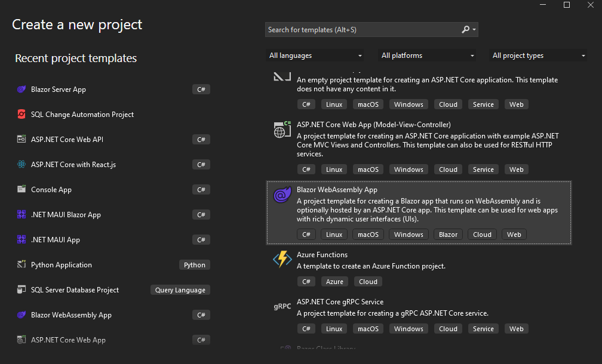Image resolution: width=602 pixels, height=364 pixels.
Task: Click the ASP.NET Core with React.js icon
Action: coord(21,165)
